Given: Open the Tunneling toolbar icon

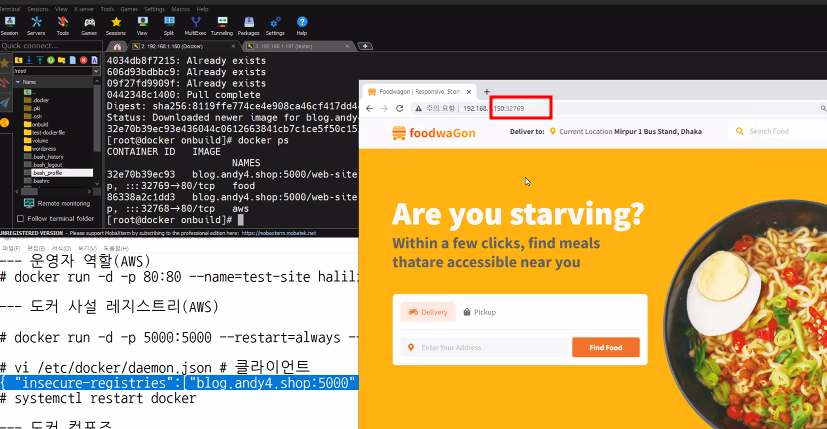Looking at the screenshot, I should point(222,25).
